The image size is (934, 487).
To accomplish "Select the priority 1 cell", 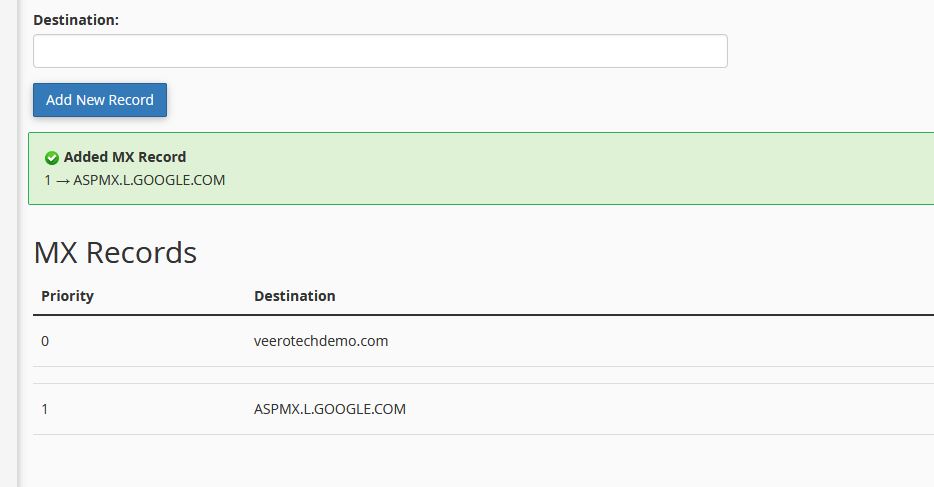I will [x=45, y=409].
